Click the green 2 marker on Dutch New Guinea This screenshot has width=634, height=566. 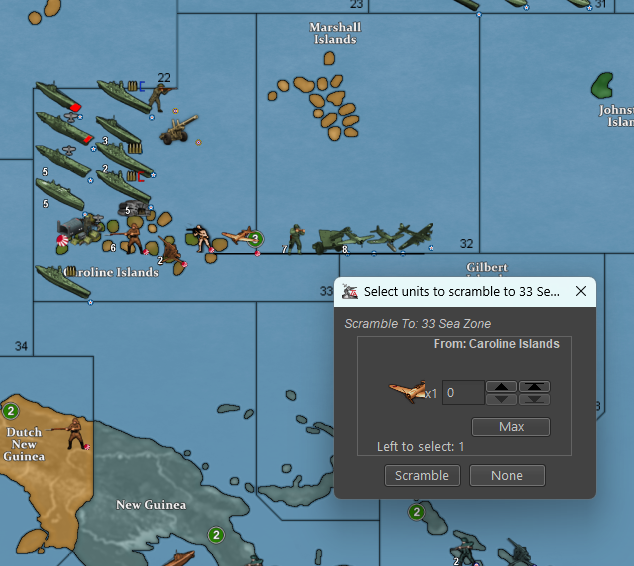pyautogui.click(x=11, y=411)
